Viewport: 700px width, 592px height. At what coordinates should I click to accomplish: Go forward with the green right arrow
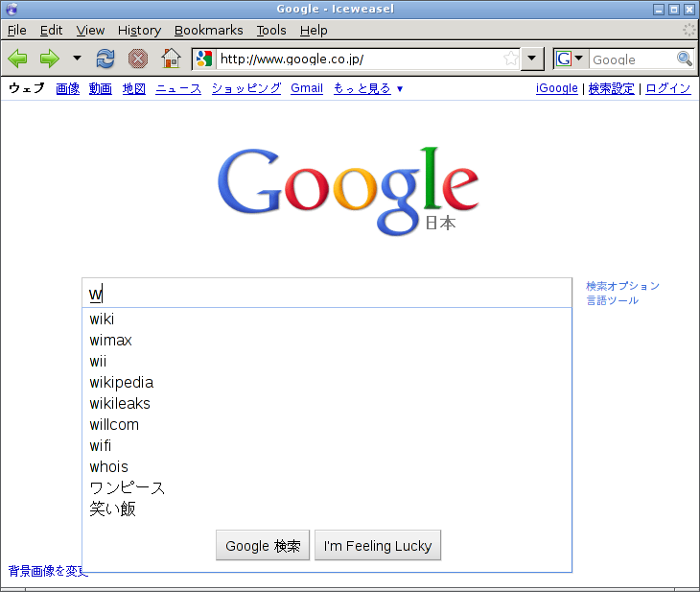[50, 59]
